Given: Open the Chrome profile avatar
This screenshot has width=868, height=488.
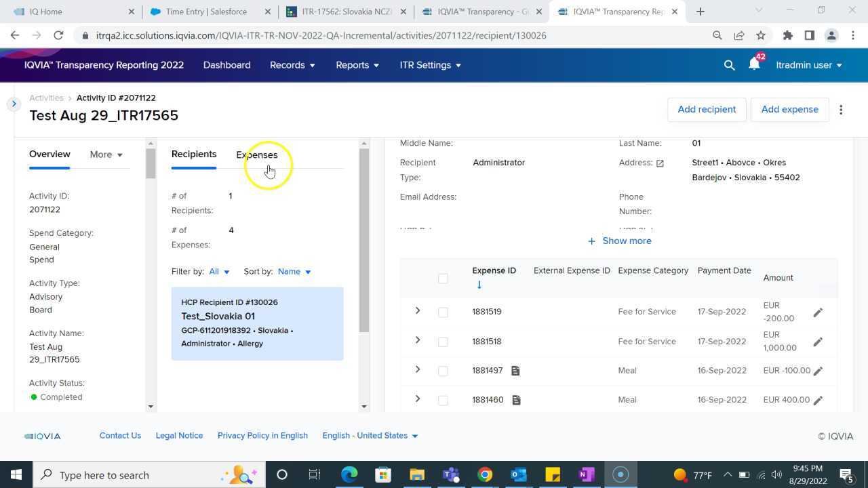Looking at the screenshot, I should (831, 35).
